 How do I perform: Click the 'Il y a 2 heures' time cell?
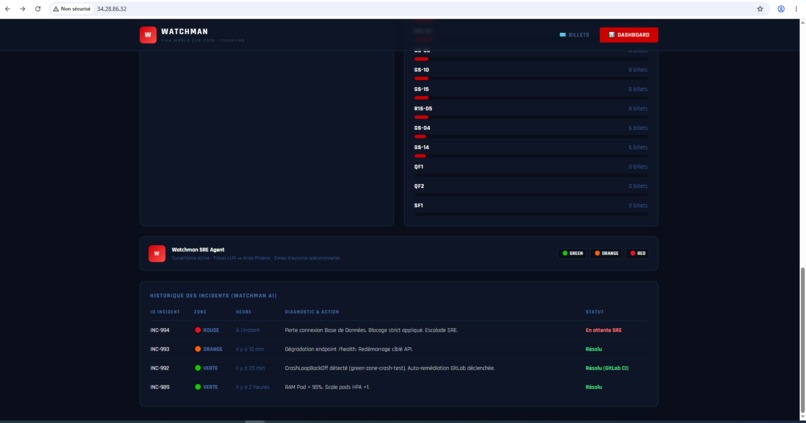click(x=252, y=387)
